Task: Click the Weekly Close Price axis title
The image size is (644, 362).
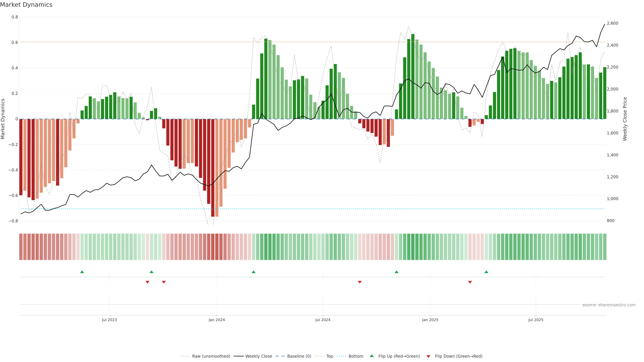Action: (x=625, y=119)
